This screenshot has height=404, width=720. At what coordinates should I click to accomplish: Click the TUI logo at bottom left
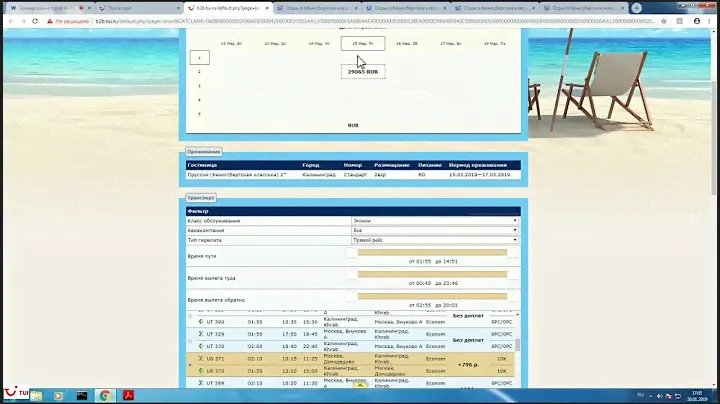click(x=13, y=395)
